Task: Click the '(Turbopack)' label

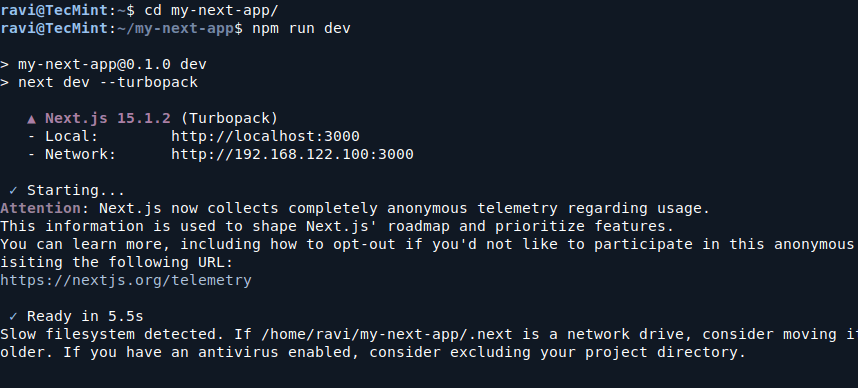Action: [229, 118]
